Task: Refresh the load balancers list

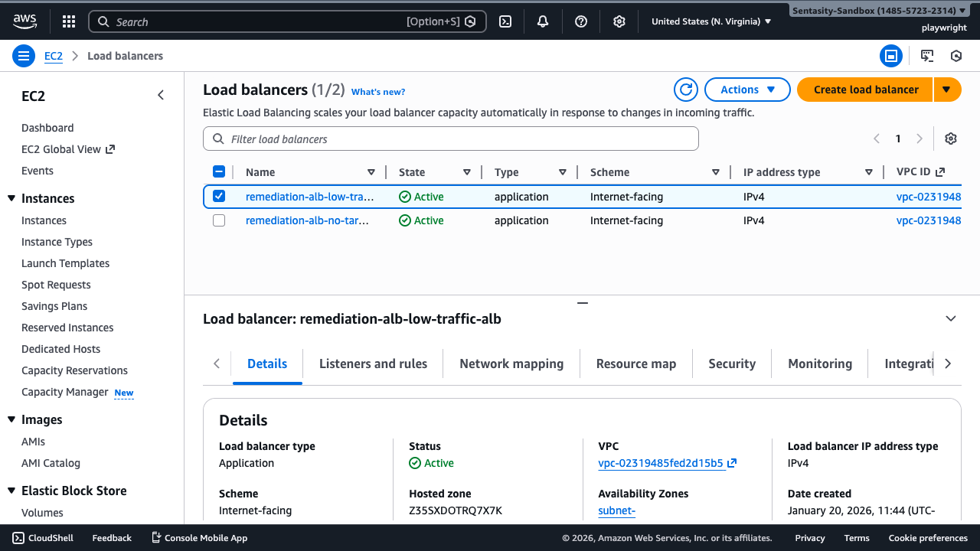Action: [686, 90]
